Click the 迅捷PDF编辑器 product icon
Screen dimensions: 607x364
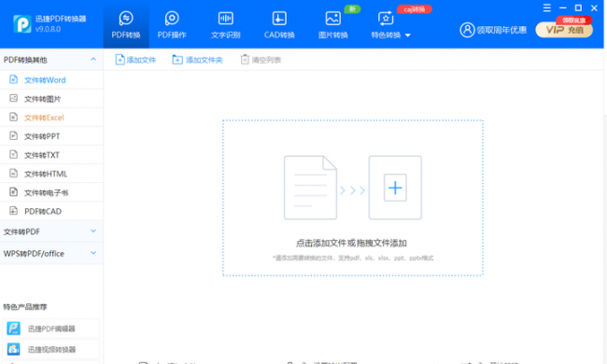click(14, 329)
